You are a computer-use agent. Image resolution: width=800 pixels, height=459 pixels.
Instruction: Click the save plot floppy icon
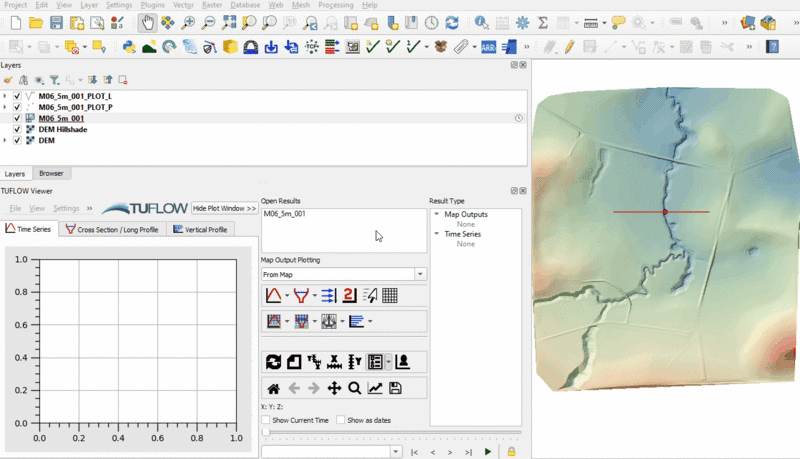pos(395,388)
